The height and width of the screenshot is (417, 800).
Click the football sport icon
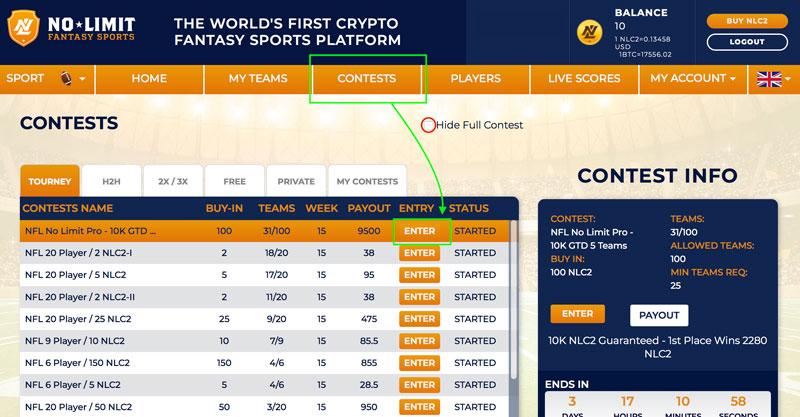click(66, 78)
